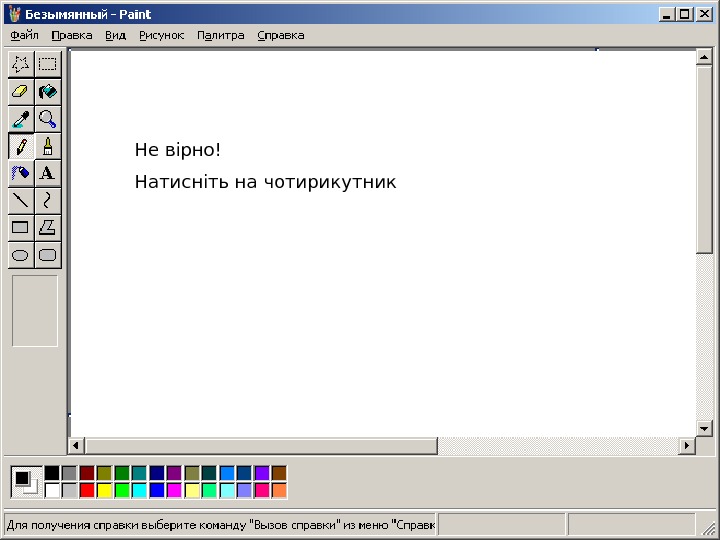Open the Рисунок menu
The height and width of the screenshot is (540, 720).
coord(161,35)
